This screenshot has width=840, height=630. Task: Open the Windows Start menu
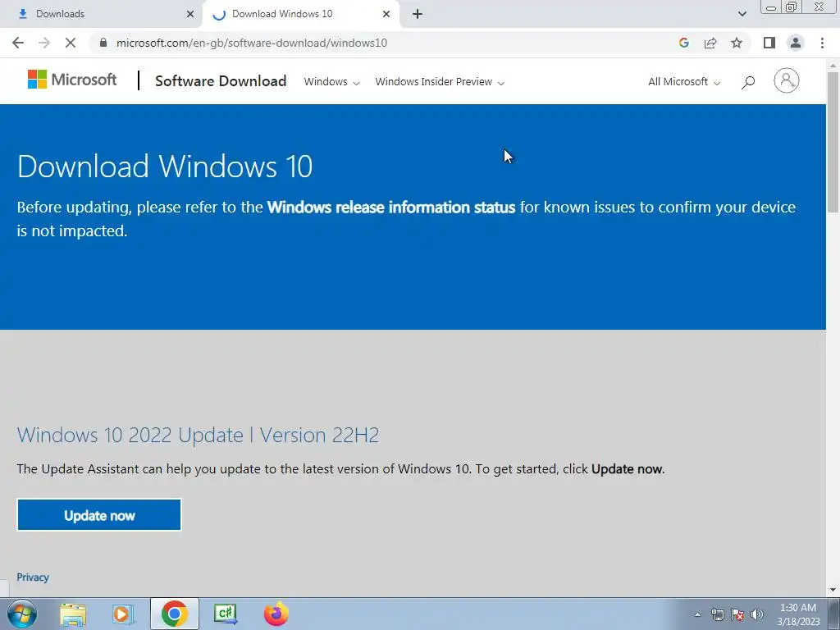tap(22, 614)
